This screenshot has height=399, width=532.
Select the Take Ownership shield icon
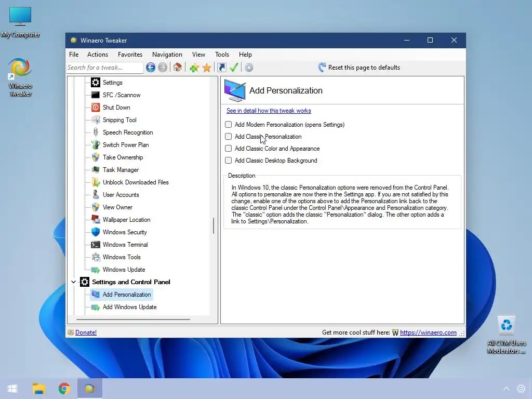(96, 157)
